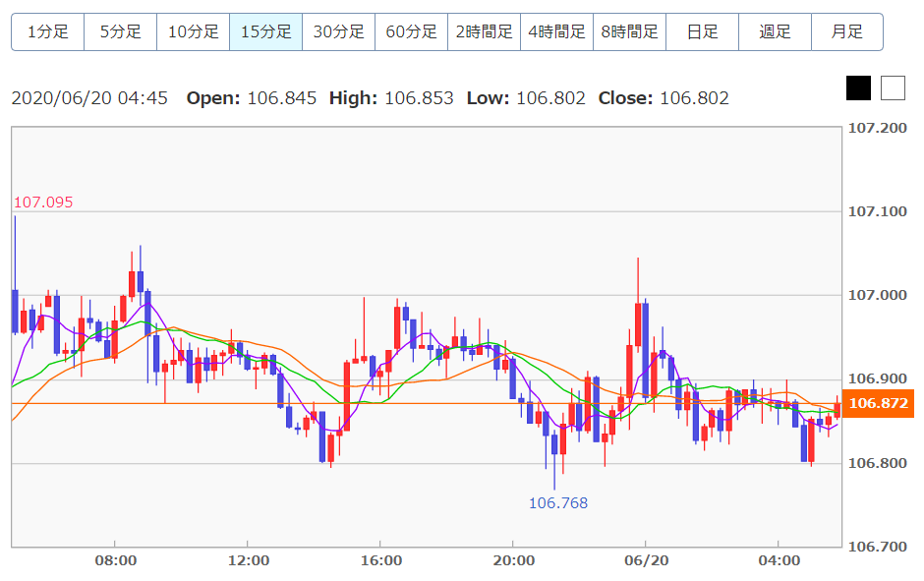Click the 106.700 price axis label

(x=878, y=547)
